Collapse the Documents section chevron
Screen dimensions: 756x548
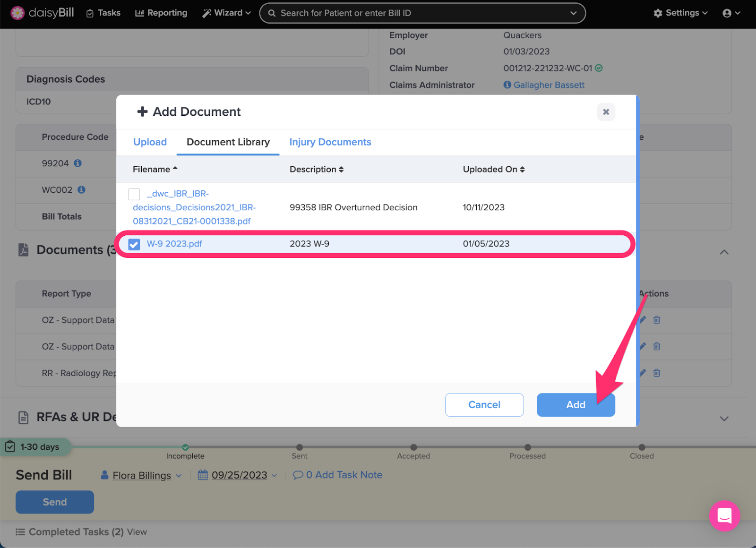[724, 252]
